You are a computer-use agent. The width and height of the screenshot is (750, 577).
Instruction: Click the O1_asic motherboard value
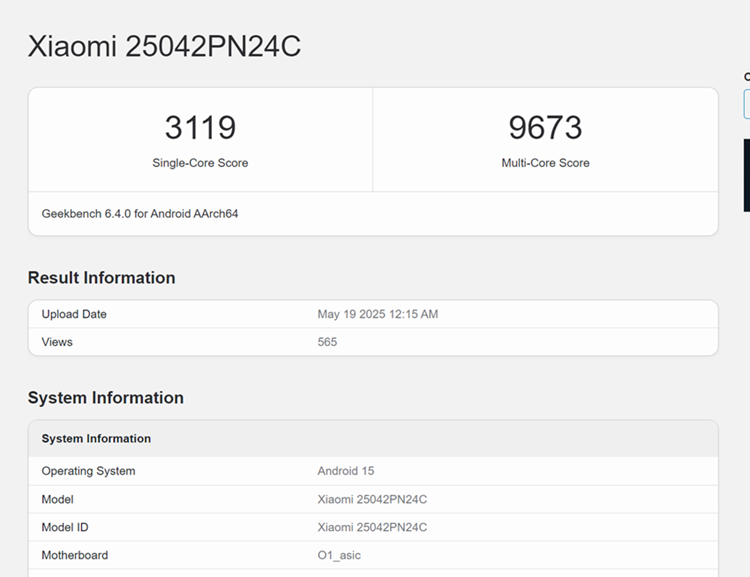(x=339, y=555)
